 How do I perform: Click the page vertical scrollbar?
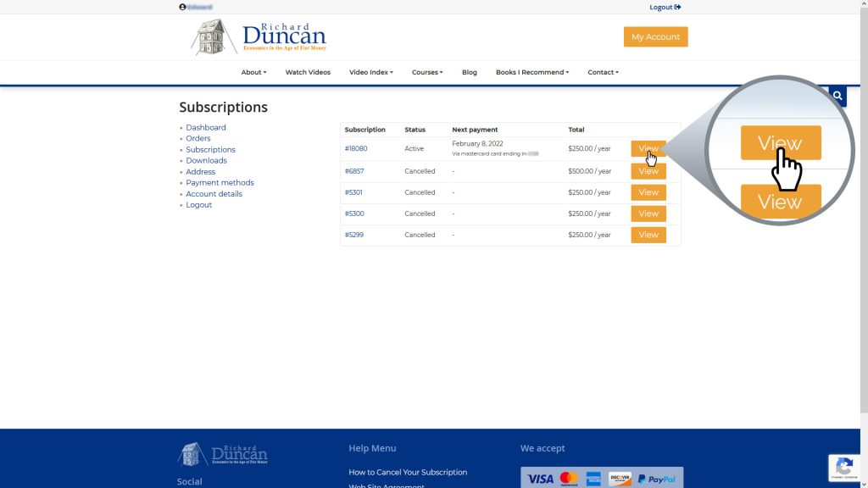click(x=864, y=210)
